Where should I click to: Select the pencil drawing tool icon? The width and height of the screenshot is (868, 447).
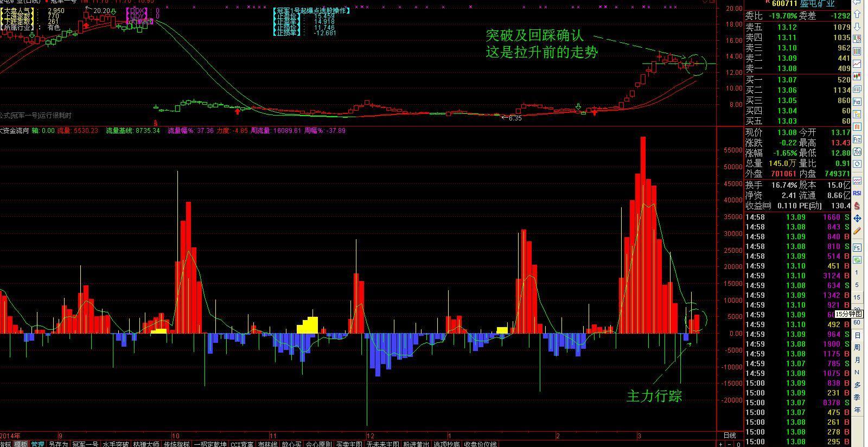(x=857, y=231)
